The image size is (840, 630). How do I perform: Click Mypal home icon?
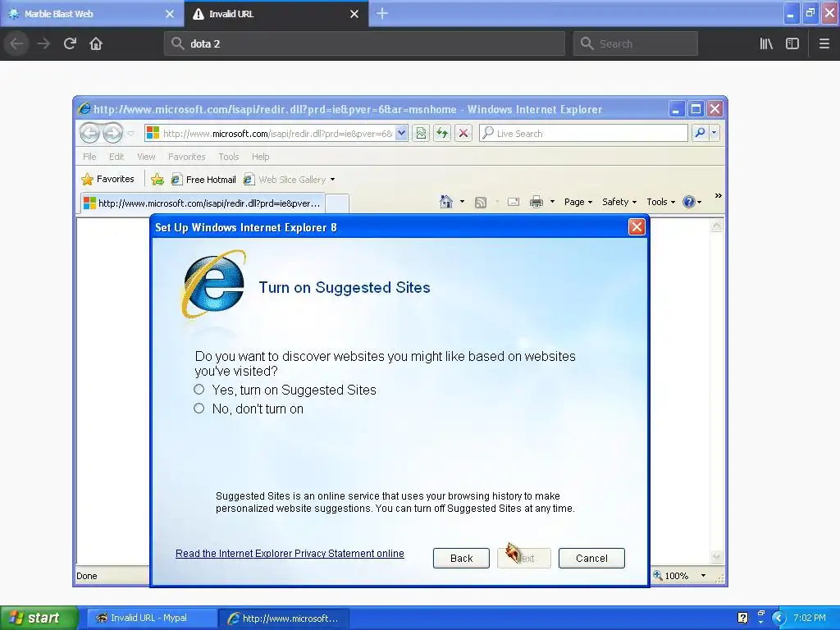point(96,43)
